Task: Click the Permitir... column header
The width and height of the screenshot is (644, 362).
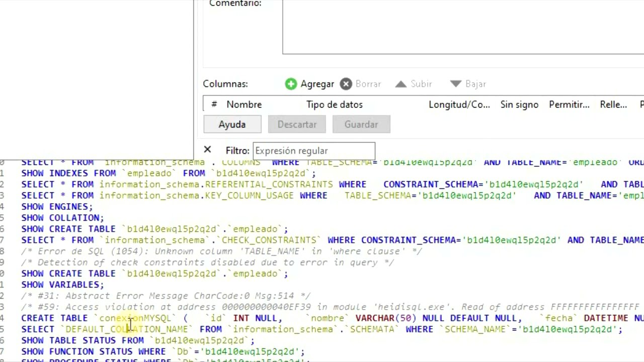Action: coord(569,105)
